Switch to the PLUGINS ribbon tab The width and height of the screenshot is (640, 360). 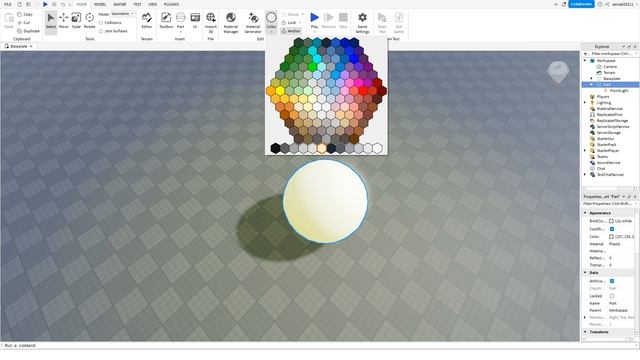point(171,4)
